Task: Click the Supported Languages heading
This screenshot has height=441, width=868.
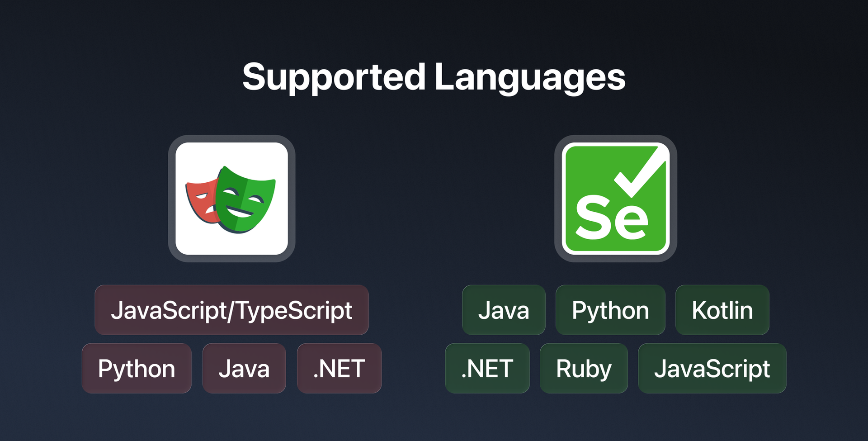Action: coord(434,77)
